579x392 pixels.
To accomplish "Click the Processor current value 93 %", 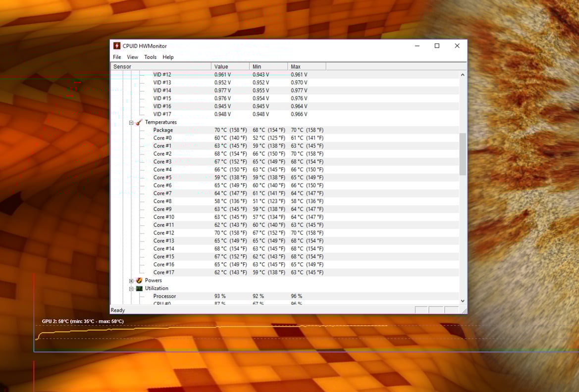I will coord(220,296).
